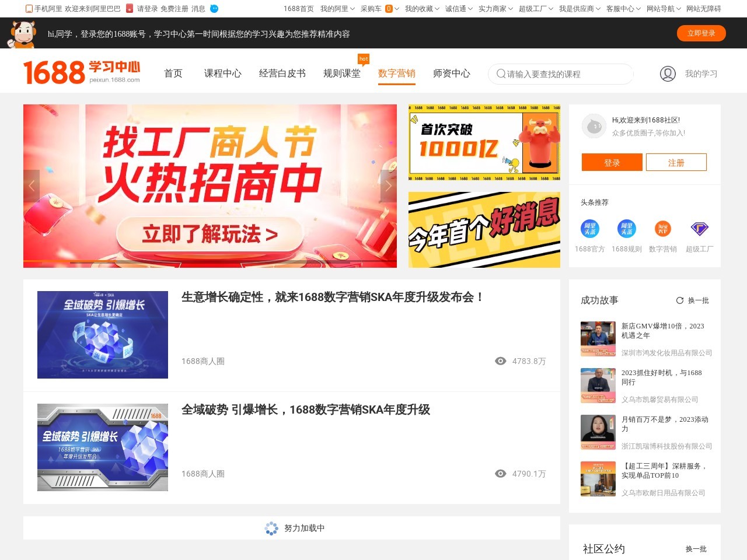Open the course search magnifier icon

pos(501,74)
